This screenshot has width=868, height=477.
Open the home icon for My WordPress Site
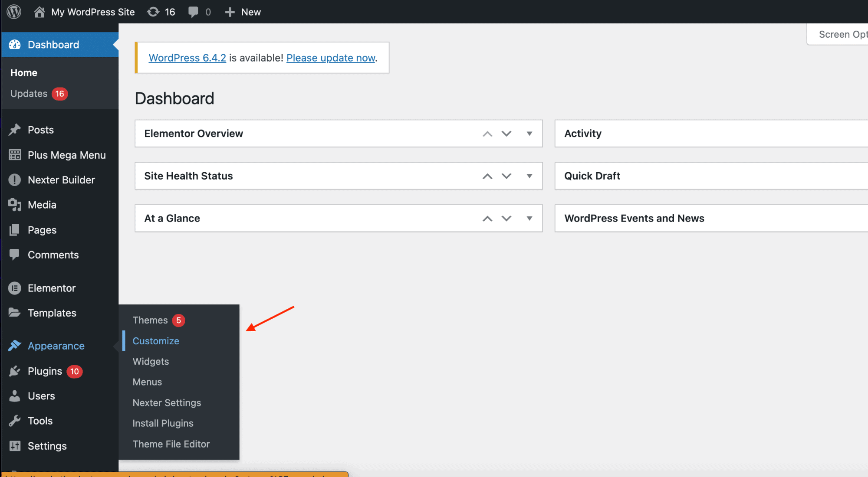39,12
